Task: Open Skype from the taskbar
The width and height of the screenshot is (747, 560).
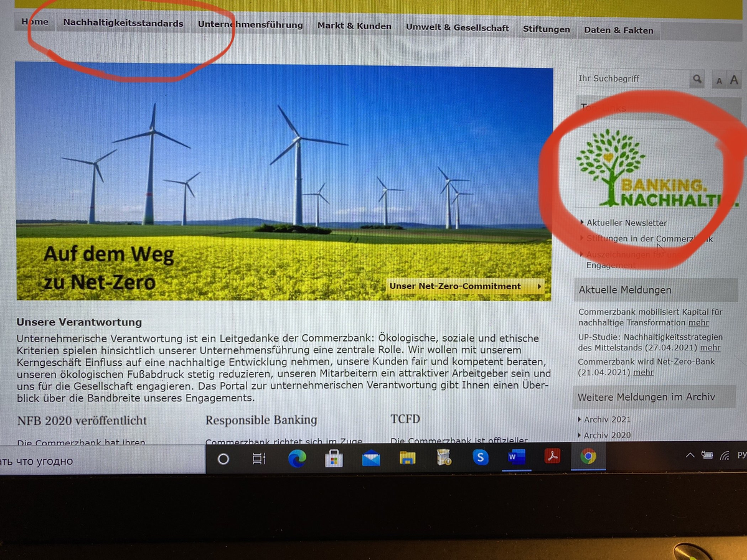Action: 480,458
